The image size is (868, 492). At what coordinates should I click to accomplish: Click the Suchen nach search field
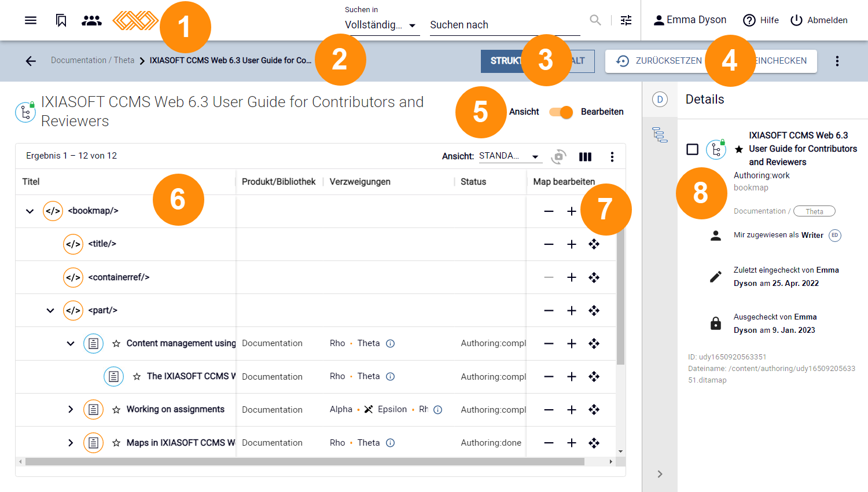coord(505,25)
